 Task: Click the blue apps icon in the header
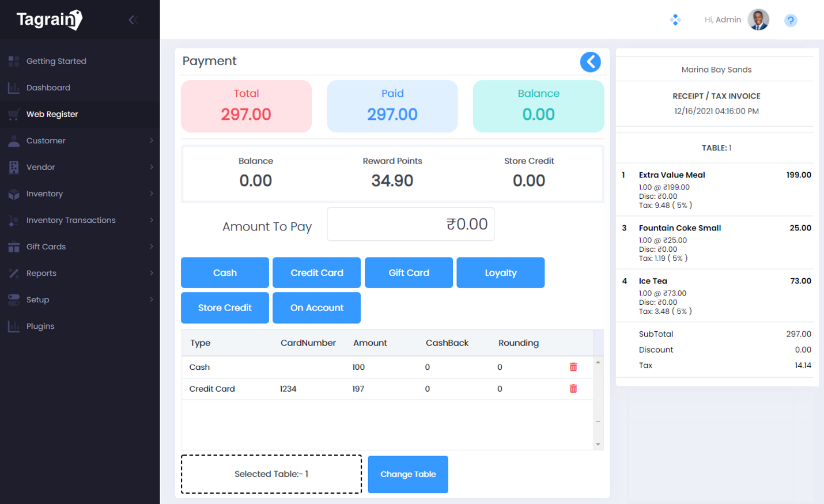pyautogui.click(x=675, y=19)
